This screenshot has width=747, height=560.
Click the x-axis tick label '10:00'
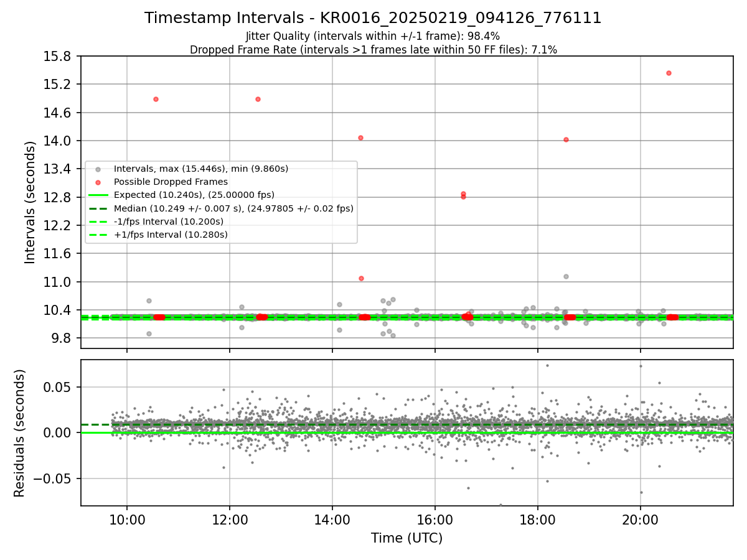pos(127,520)
